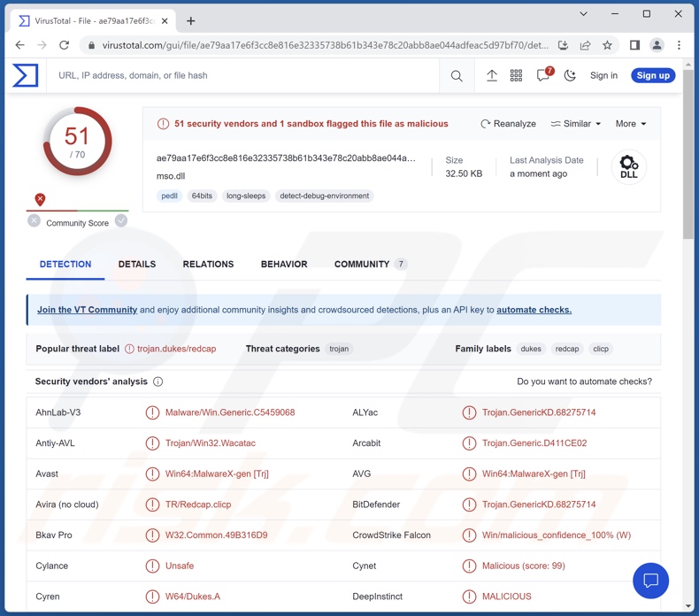Image resolution: width=699 pixels, height=616 pixels.
Task: Click the Sign up button
Action: (653, 75)
